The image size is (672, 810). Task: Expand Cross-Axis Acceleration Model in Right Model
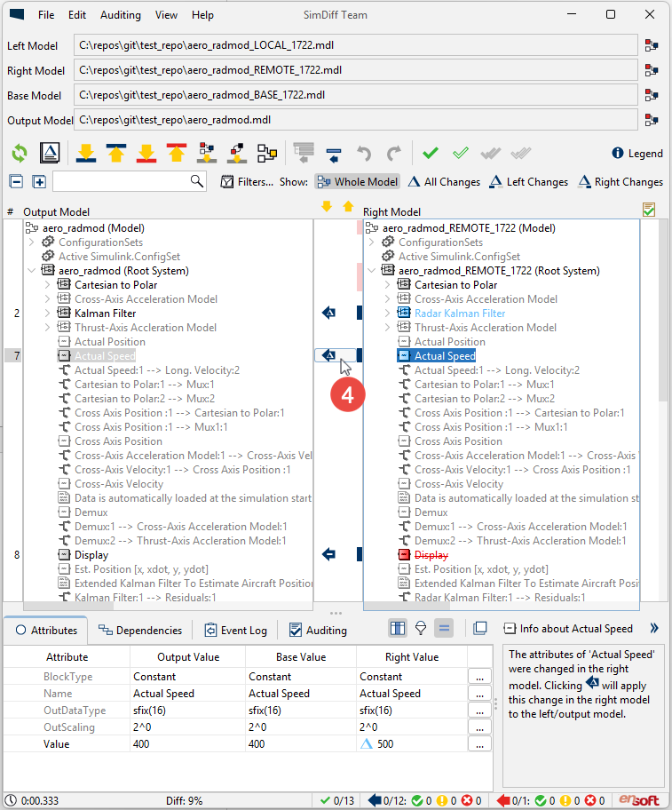coord(388,299)
